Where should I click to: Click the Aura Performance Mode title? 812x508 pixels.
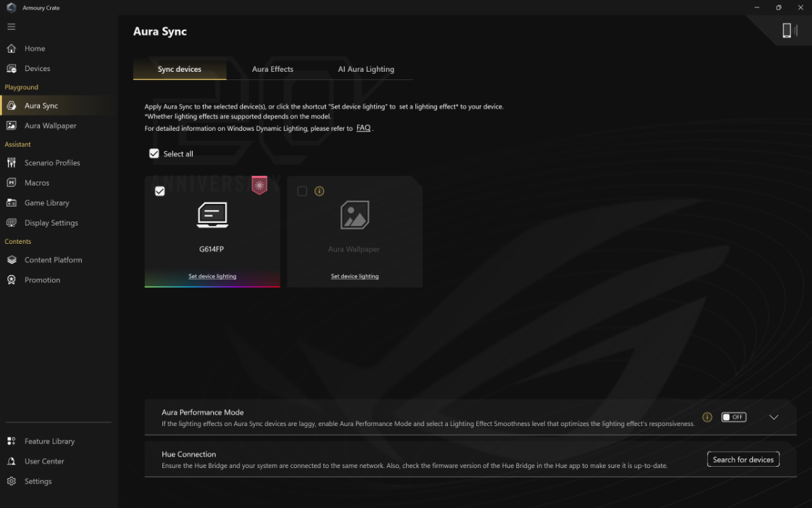pyautogui.click(x=202, y=412)
